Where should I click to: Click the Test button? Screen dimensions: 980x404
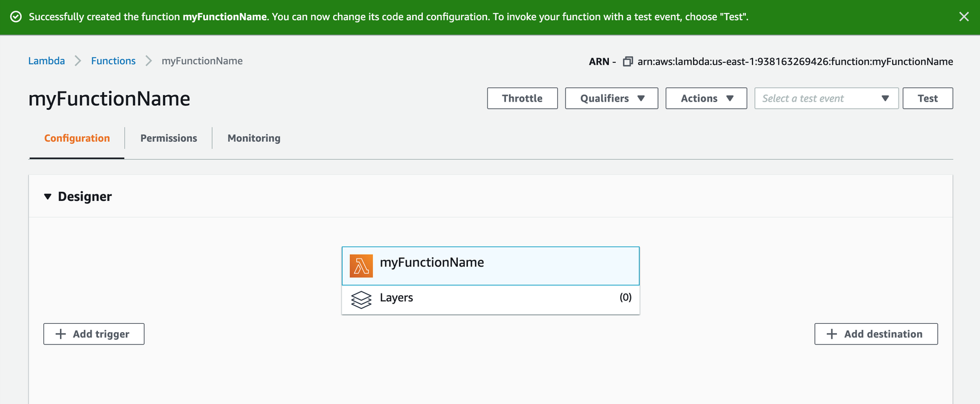pyautogui.click(x=927, y=99)
